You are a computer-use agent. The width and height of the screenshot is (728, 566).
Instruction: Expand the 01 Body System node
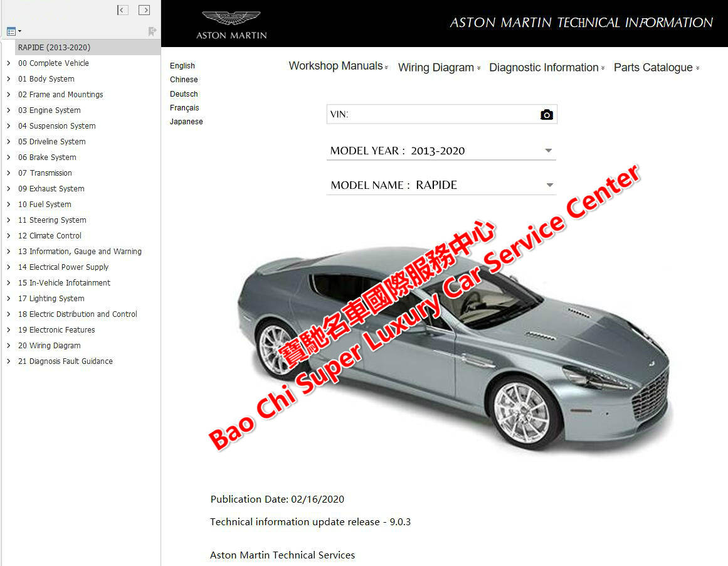coord(8,78)
